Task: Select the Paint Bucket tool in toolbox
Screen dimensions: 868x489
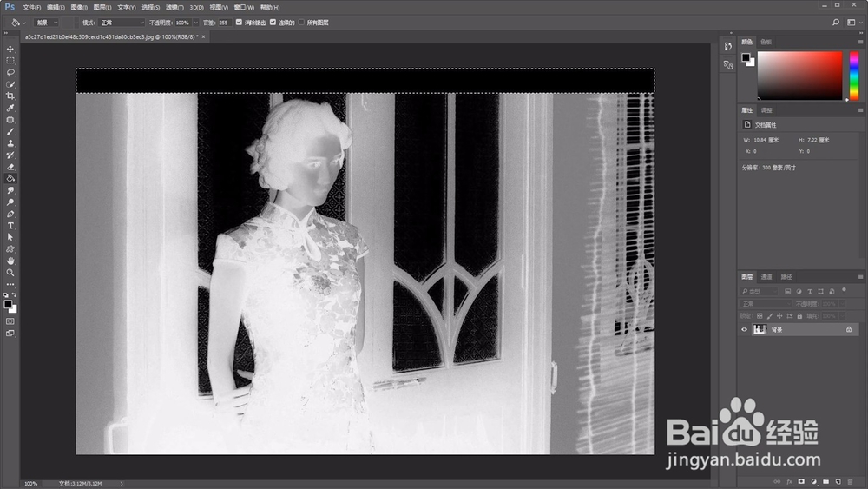Action: pos(10,178)
